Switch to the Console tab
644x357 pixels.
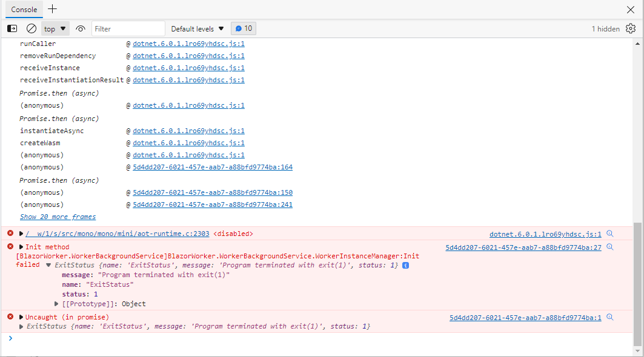pyautogui.click(x=24, y=10)
